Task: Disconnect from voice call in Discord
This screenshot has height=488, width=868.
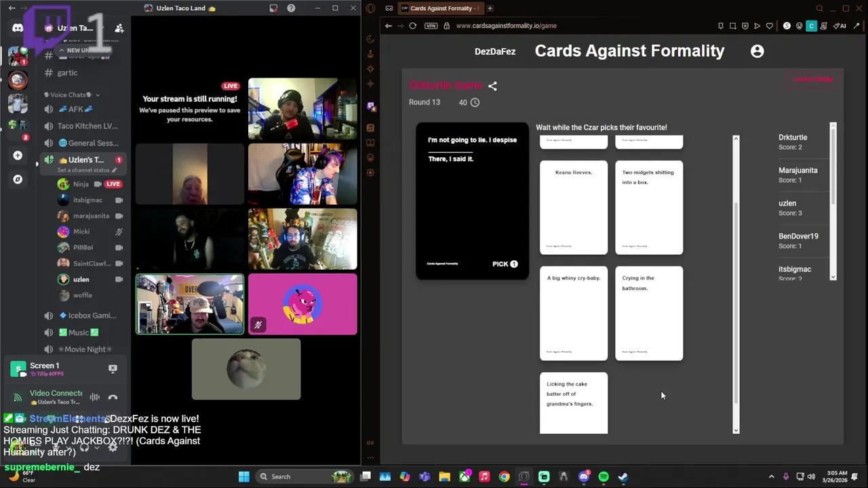Action: [113, 397]
